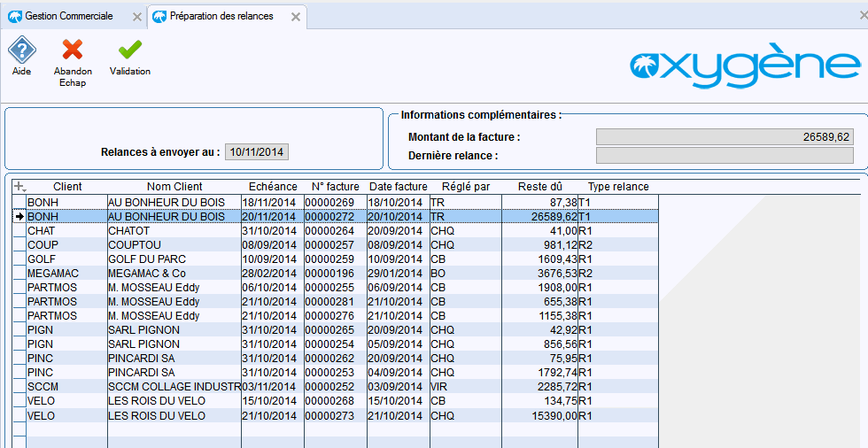The image size is (868, 448).
Task: Click the row selector for CHATOT
Action: tap(19, 230)
